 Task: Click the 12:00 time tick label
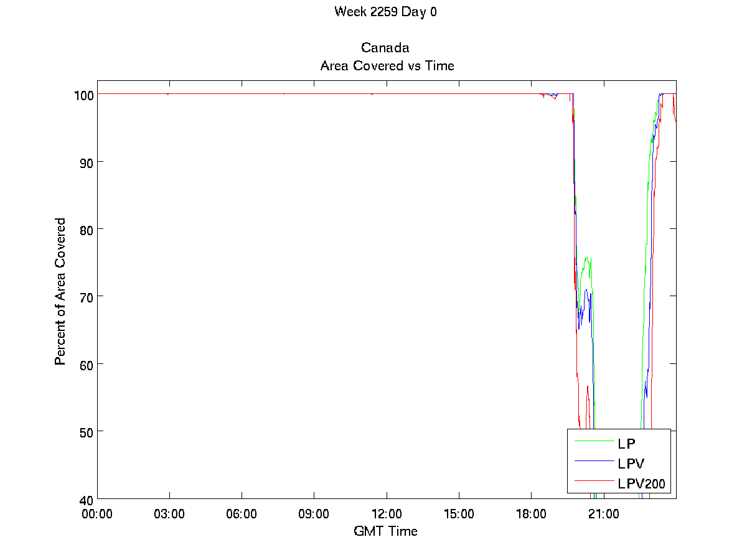point(387,514)
